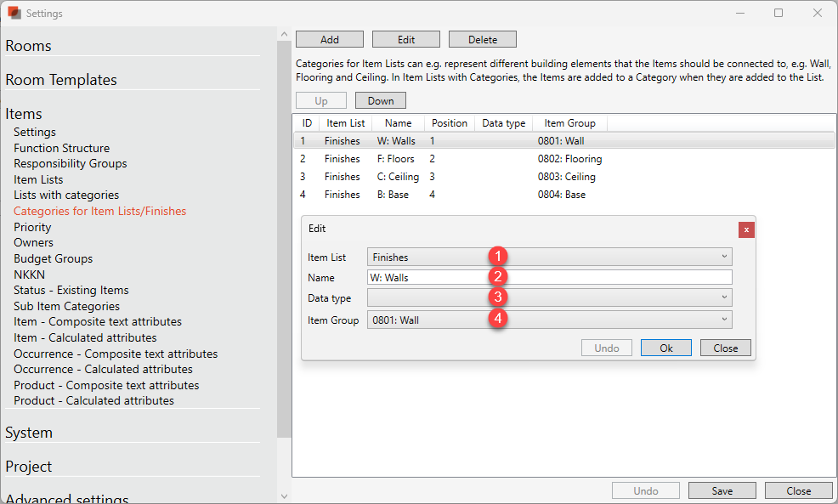Click the Settings window app icon
Screen dimensions: 838x504
click(14, 14)
